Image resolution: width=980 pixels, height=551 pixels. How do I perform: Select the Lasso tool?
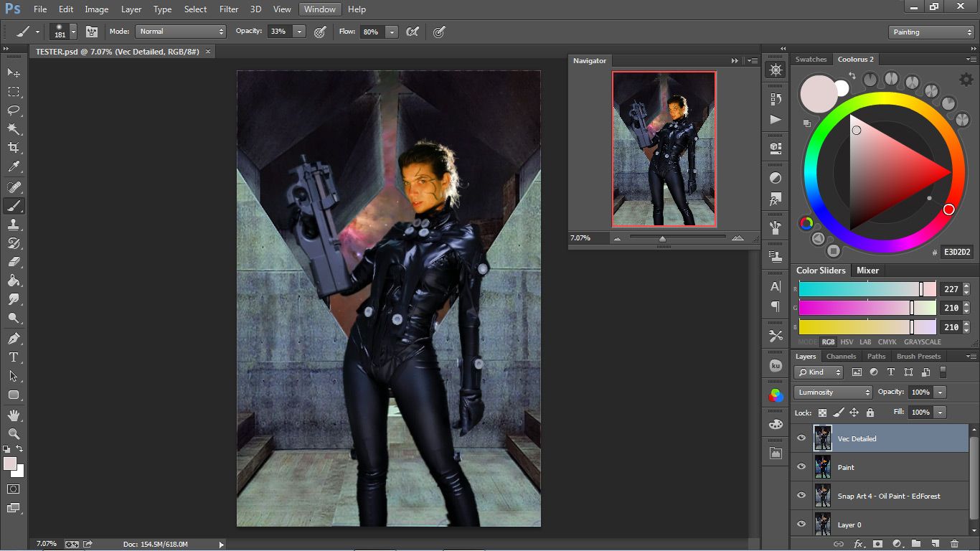(x=14, y=110)
